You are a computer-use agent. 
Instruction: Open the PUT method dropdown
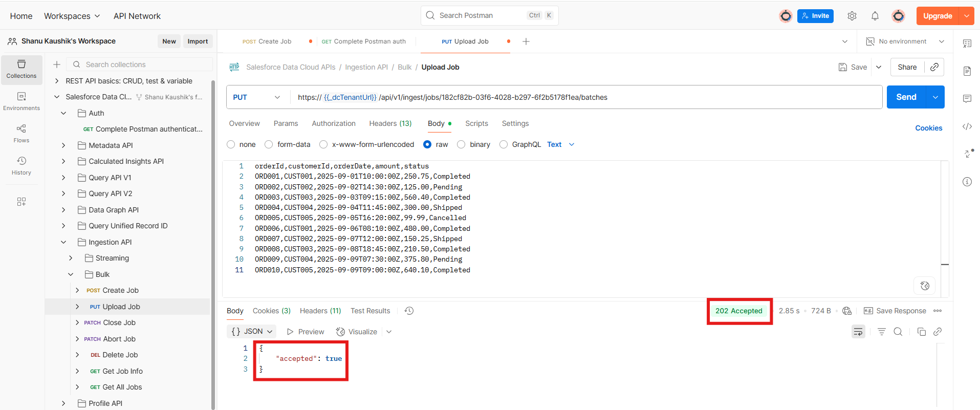(x=257, y=97)
